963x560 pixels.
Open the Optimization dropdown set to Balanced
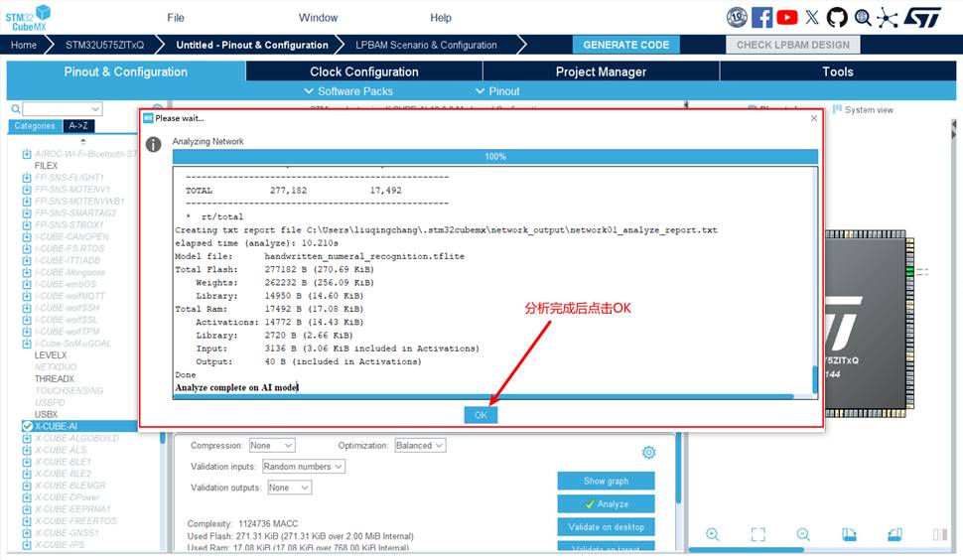click(420, 445)
